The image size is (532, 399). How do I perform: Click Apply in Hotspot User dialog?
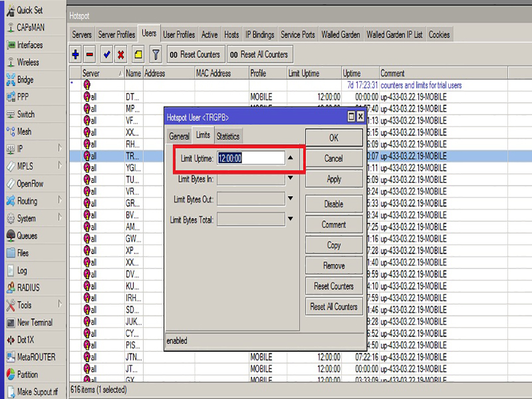(334, 179)
